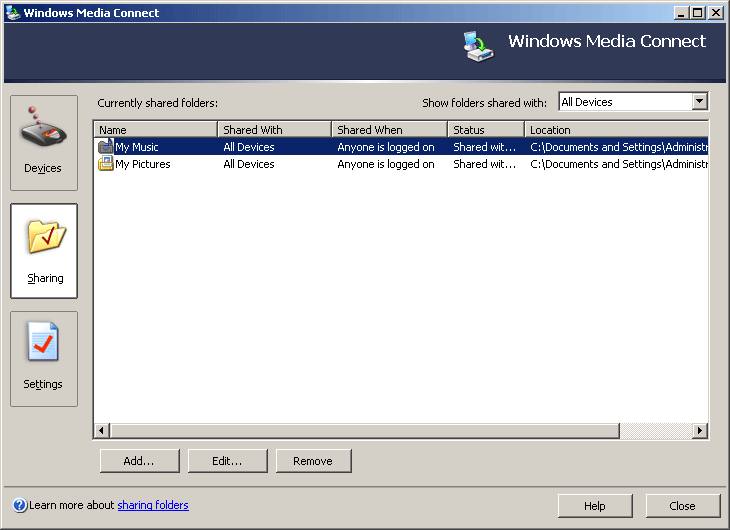Screen dimensions: 730x530
Task: Sort by the Status column header
Action: tap(486, 129)
